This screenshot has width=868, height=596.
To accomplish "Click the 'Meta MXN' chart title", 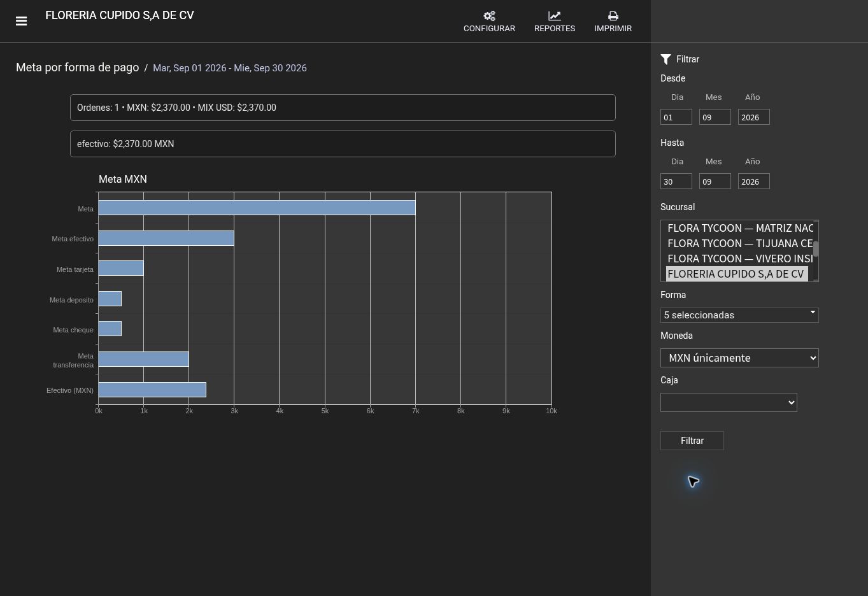I will tap(123, 180).
